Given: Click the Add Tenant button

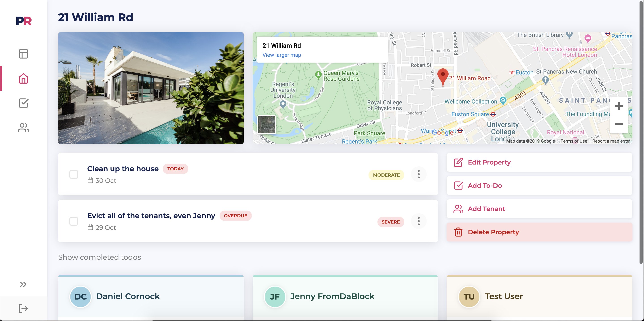Looking at the screenshot, I should pos(539,209).
